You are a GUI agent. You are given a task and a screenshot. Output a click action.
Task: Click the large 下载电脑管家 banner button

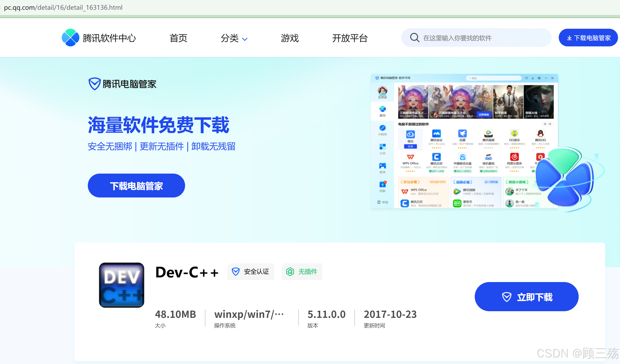(136, 186)
